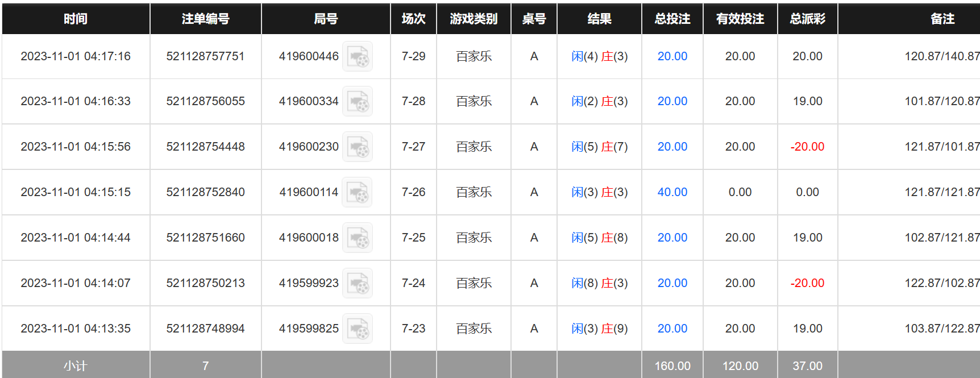Play replay icon next to round 419600018
The width and height of the screenshot is (980, 378).
(358, 238)
